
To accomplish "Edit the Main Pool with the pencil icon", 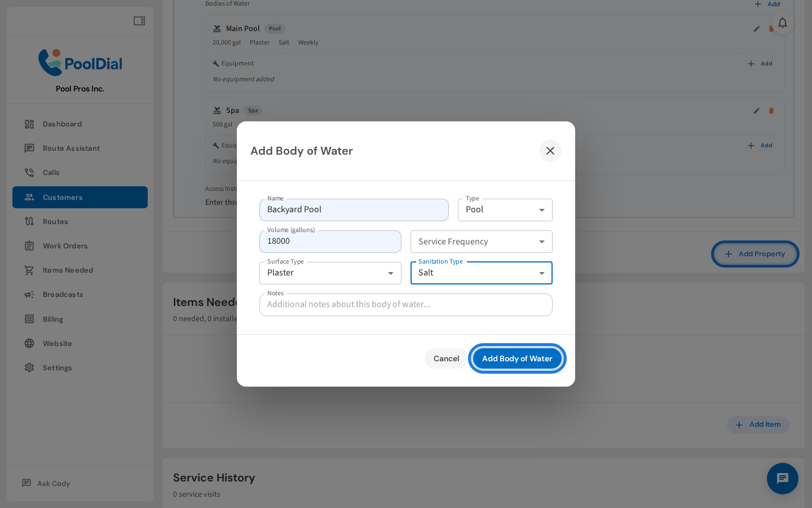I will click(756, 29).
